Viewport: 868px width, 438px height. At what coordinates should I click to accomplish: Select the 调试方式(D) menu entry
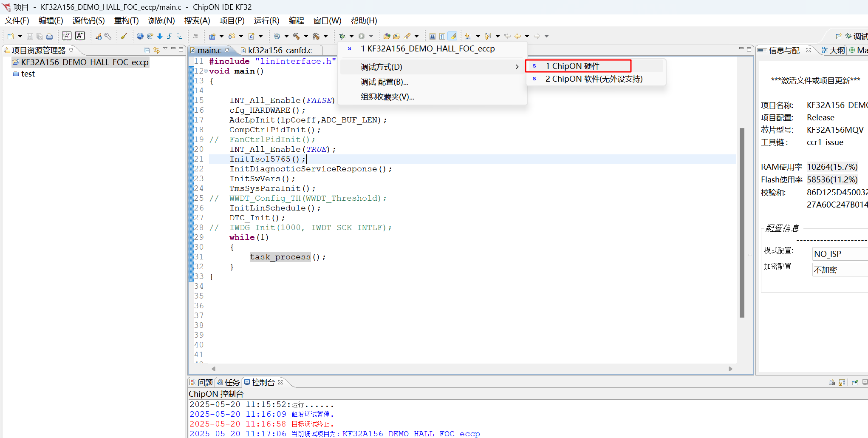pyautogui.click(x=433, y=67)
